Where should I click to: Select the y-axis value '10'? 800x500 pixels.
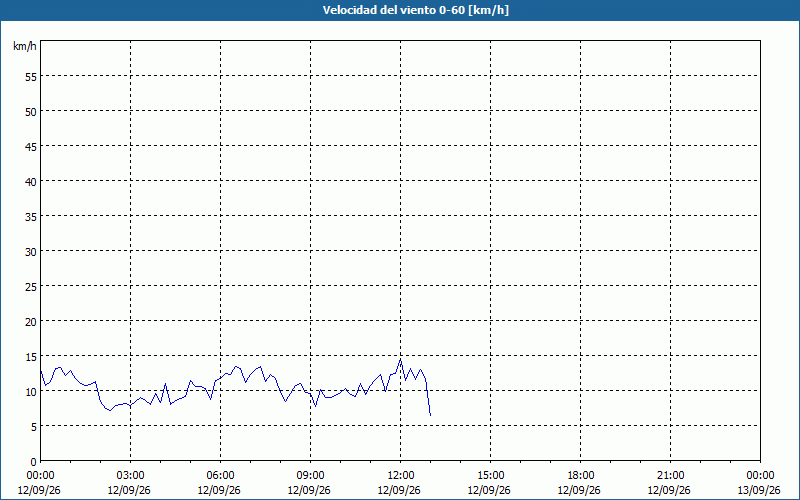point(31,392)
